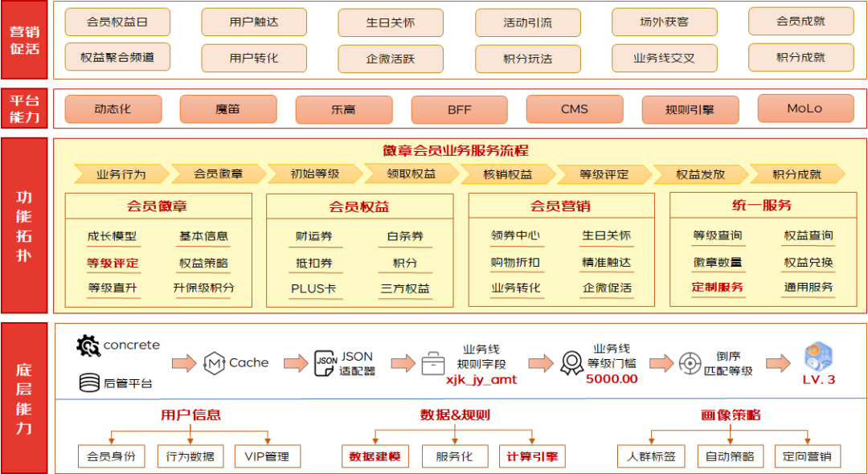This screenshot has width=868, height=474.
Task: Select the 领取权益 flow step
Action: tap(411, 174)
